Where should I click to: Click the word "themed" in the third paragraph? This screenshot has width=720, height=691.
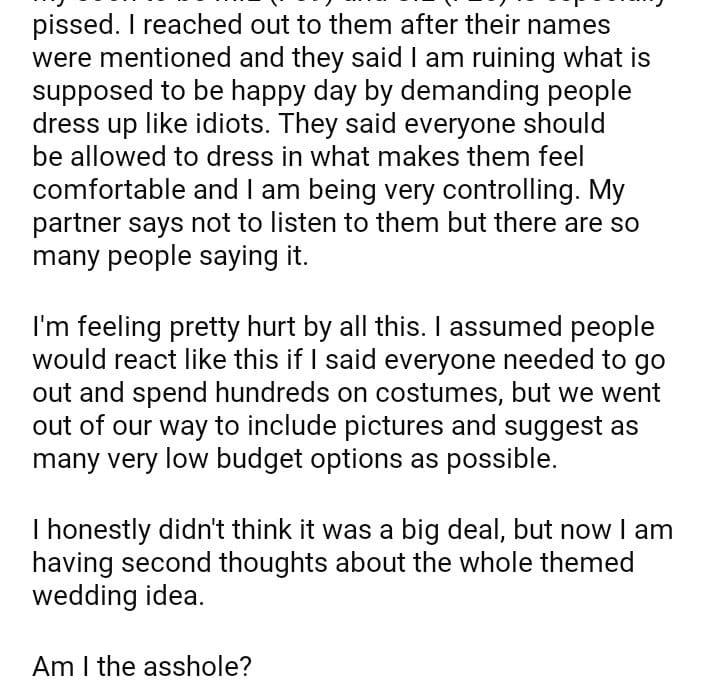click(x=587, y=563)
